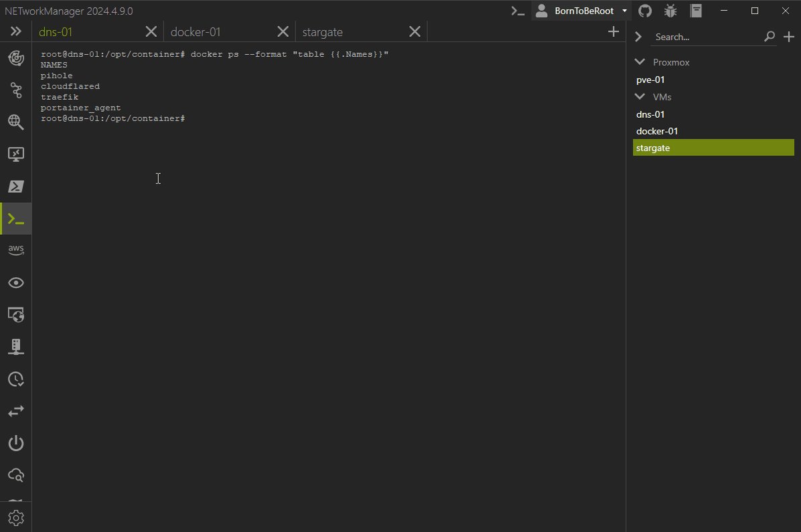This screenshot has height=532, width=801.
Task: Open TigerVNC eye sidebar icon
Action: point(16,283)
